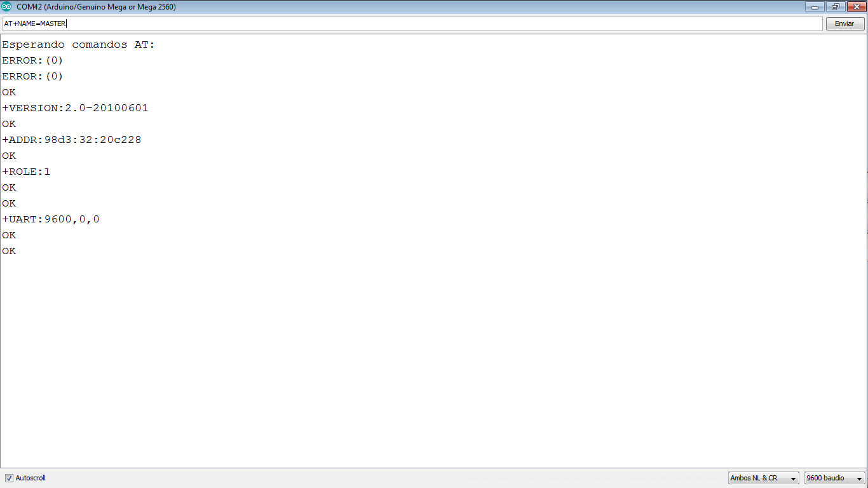Focus the AT+NAME=MASTER command input field

pyautogui.click(x=412, y=24)
